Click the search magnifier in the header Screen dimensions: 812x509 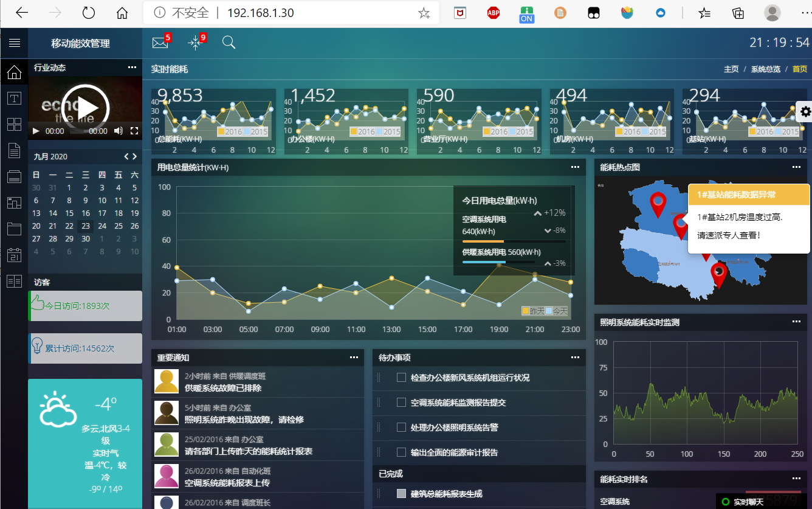[229, 42]
